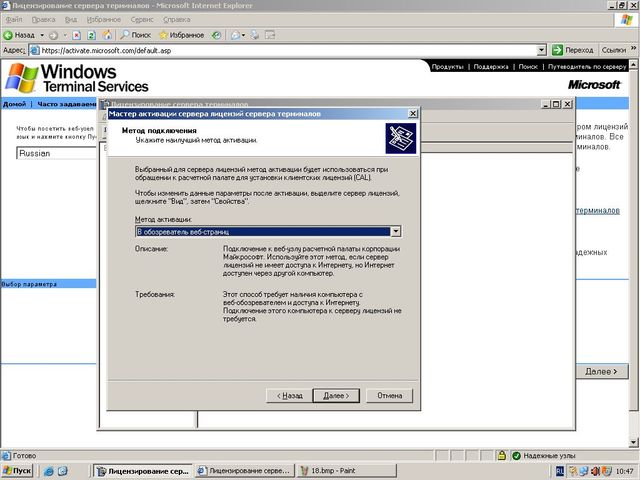Open Избранное favorites star in toolbar
Image resolution: width=640 pixels, height=480 pixels.
tap(182, 35)
